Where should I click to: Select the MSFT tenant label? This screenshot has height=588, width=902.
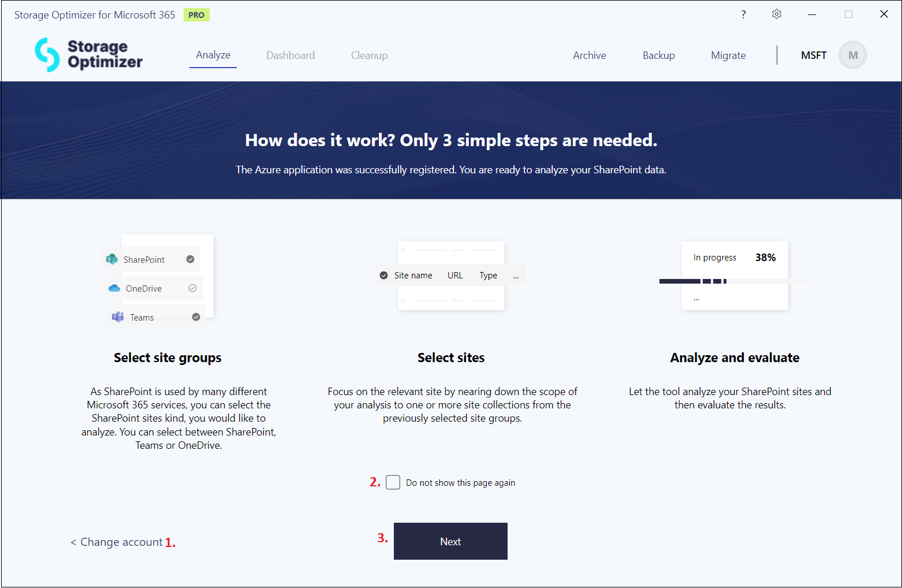[813, 55]
